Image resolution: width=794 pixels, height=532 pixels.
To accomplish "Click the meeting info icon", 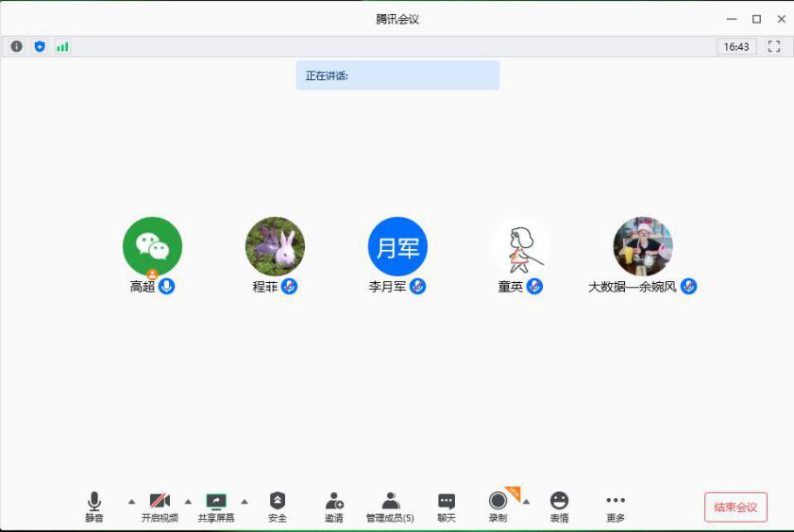I will pyautogui.click(x=17, y=46).
